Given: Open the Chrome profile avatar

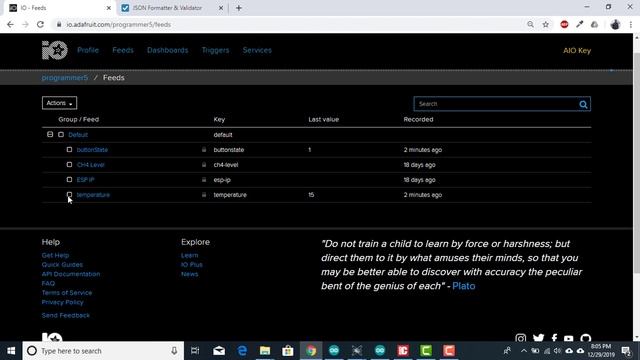Looking at the screenshot, I should pos(615,24).
